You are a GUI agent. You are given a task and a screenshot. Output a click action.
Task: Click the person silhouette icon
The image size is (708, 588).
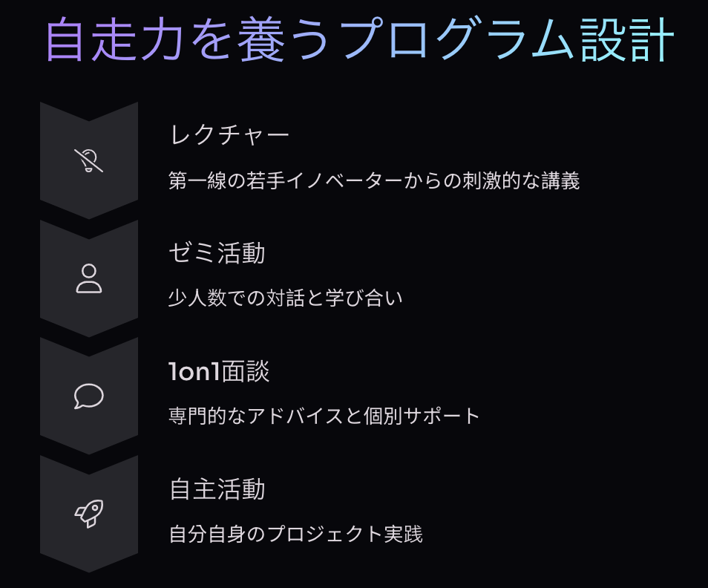pos(88,278)
